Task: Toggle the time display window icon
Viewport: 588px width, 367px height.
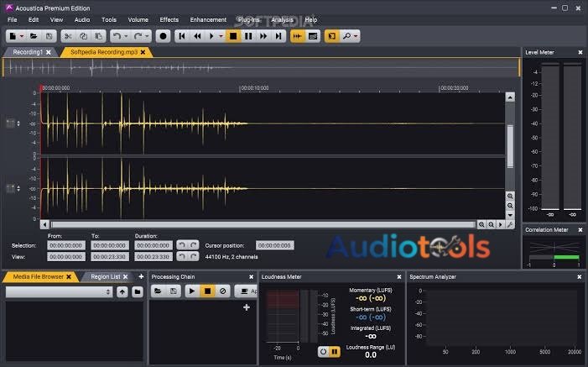Action: 313,36
